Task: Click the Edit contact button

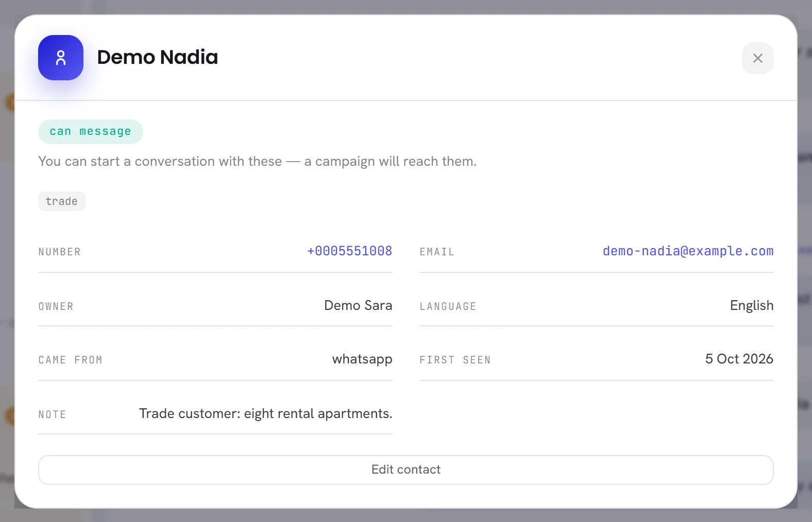Action: pos(406,469)
